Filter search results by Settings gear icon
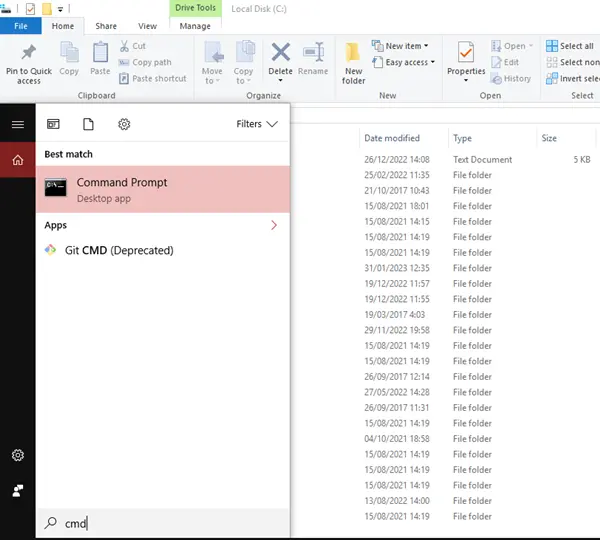This screenshot has height=540, width=600. click(124, 124)
